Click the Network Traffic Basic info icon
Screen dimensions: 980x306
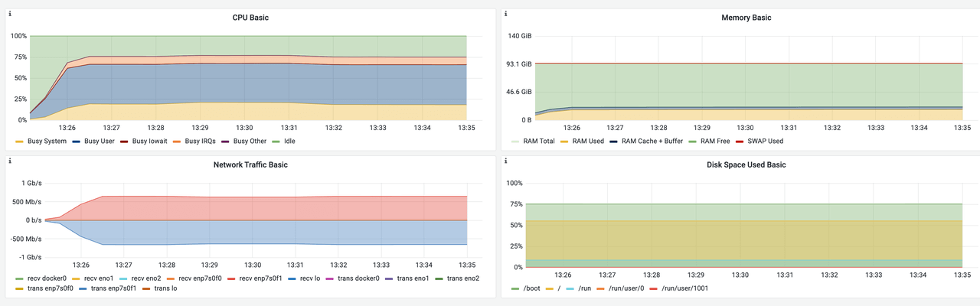click(10, 161)
